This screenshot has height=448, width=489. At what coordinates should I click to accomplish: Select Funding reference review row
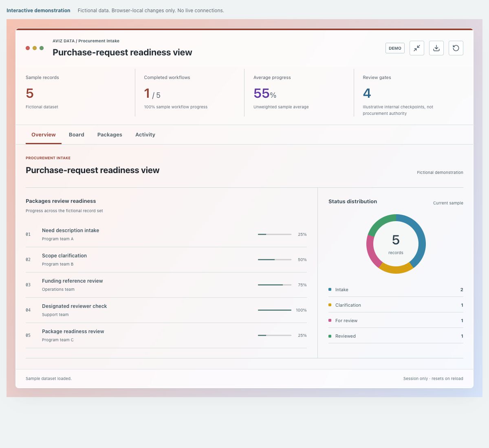[166, 285]
